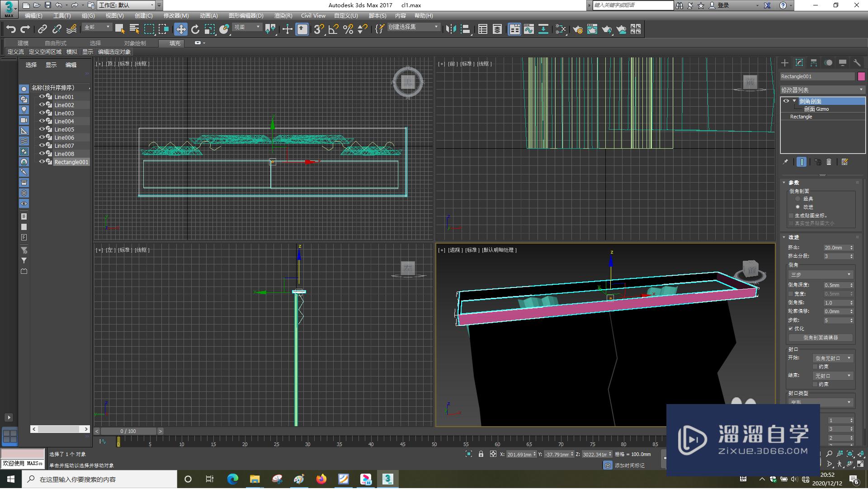Click the 定义流 ribbon button
This screenshot has width=868, height=489.
pos(16,52)
